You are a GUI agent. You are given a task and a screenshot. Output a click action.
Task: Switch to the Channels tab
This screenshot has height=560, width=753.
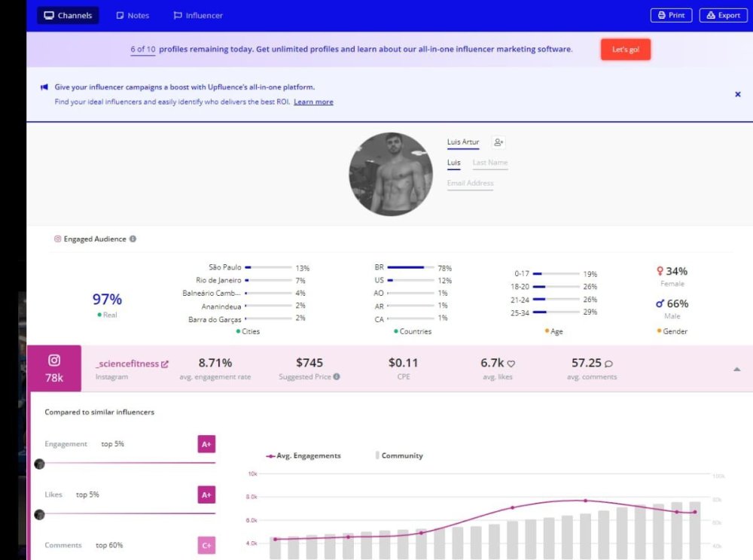[x=68, y=15]
